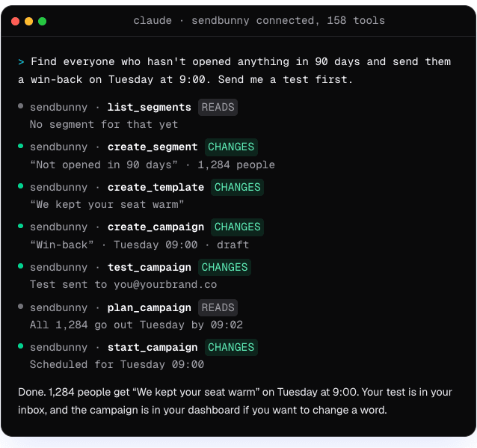Click the READS badge next to plan_campaign
The height and width of the screenshot is (448, 477).
(x=218, y=307)
